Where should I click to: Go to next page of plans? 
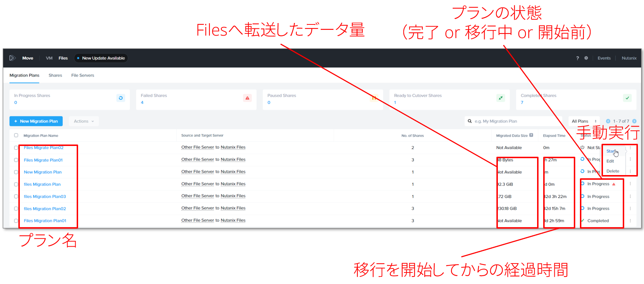(634, 121)
